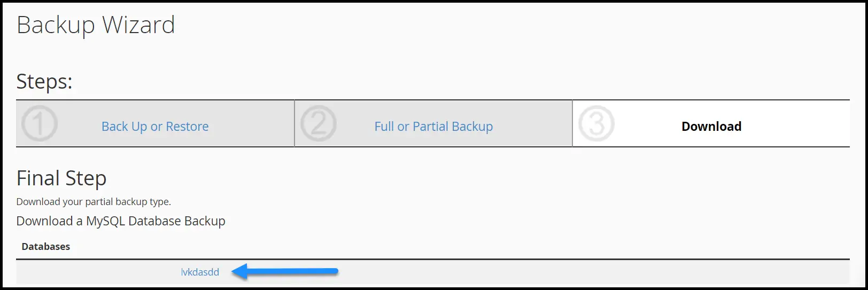Click the step 3 circle icon
Screen dimensions: 868x290
click(x=596, y=123)
